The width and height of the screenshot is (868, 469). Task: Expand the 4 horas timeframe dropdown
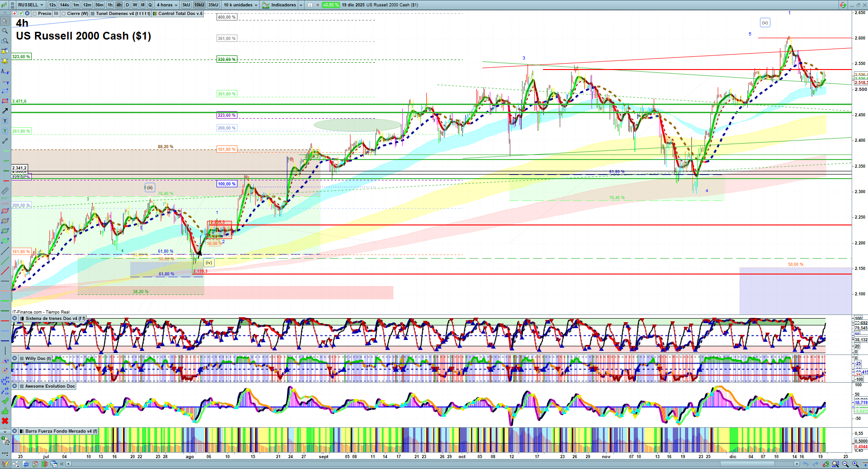[167, 5]
